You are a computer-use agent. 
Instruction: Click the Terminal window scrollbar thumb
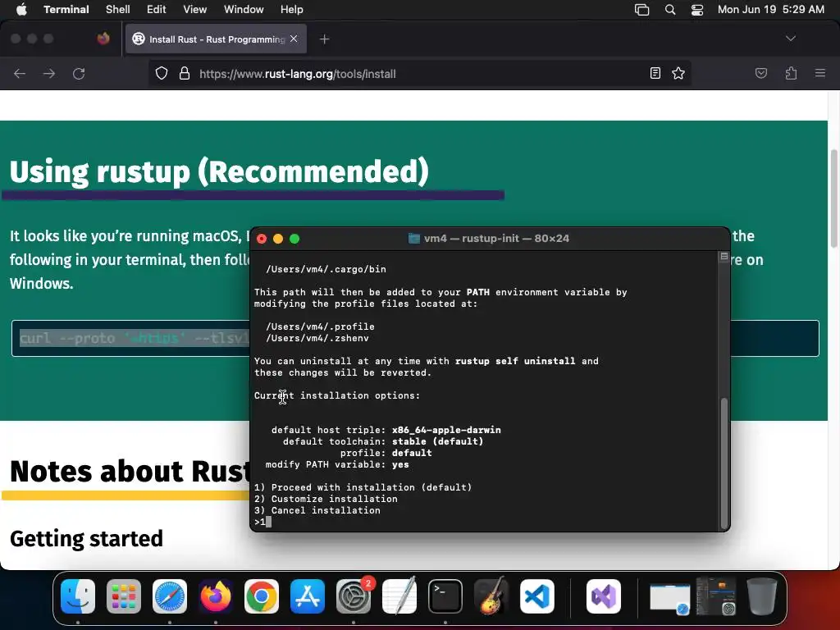point(724,463)
